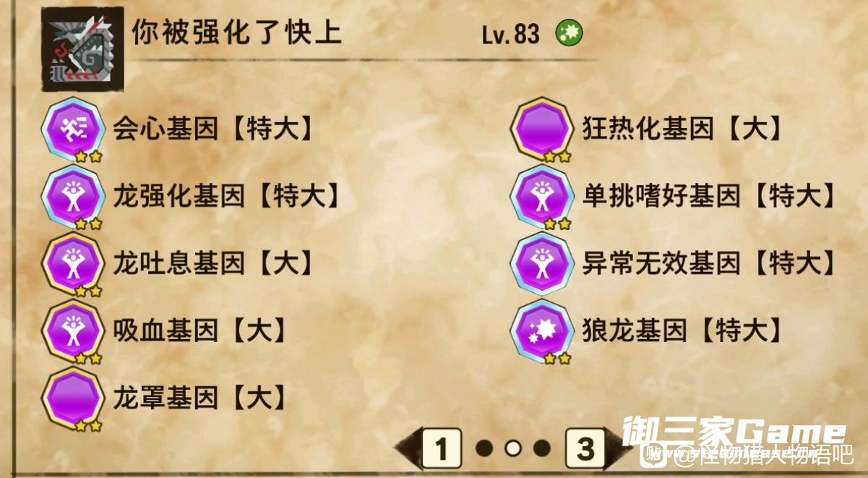Viewport: 868px width, 478px height.
Task: Select the third page indicator dot
Action: (541, 448)
